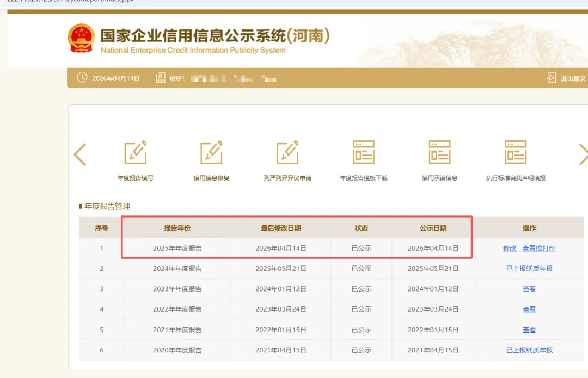588x378 pixels.
Task: Click 查看 for the 2021 report
Action: [530, 330]
